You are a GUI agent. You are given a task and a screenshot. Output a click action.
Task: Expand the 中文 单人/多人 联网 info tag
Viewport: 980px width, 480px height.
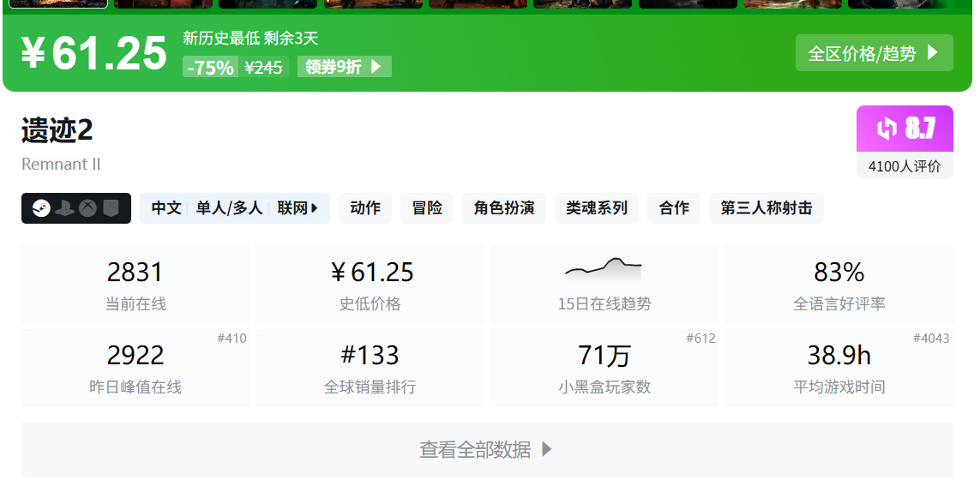[x=234, y=208]
